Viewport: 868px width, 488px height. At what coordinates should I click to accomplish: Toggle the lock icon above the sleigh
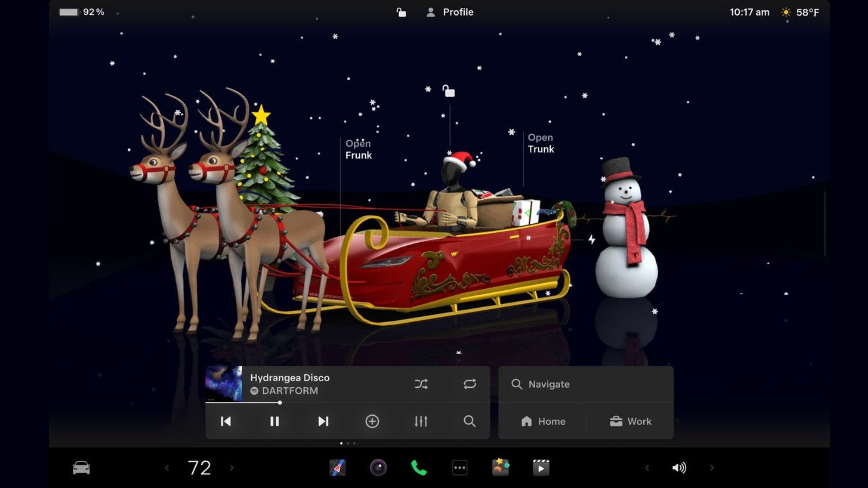(448, 91)
